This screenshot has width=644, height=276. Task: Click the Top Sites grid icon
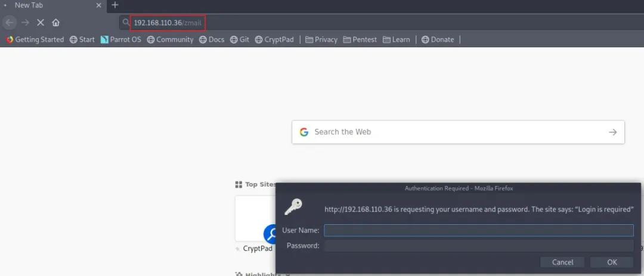tap(238, 184)
